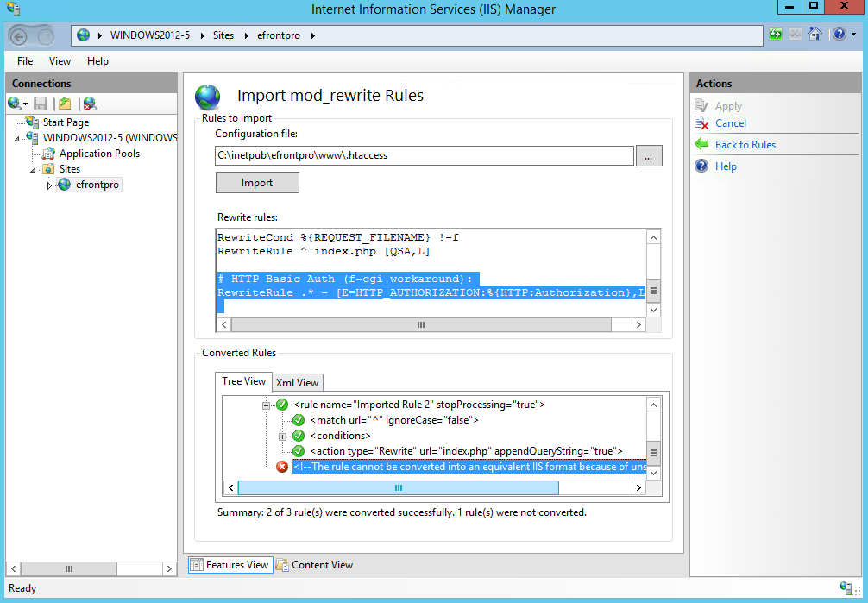The image size is (868, 603).
Task: Click the Stop icon in the address toolbar
Action: click(x=795, y=35)
